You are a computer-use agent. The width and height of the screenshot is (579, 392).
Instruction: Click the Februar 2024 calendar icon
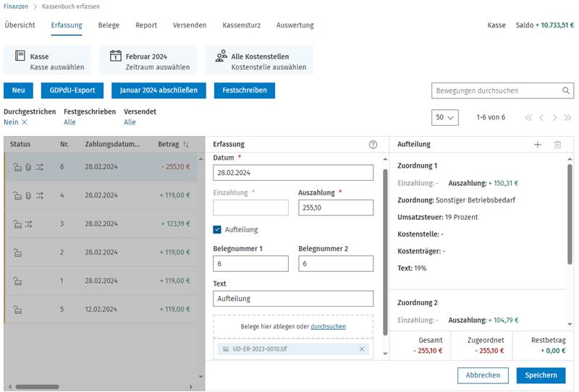pyautogui.click(x=116, y=56)
